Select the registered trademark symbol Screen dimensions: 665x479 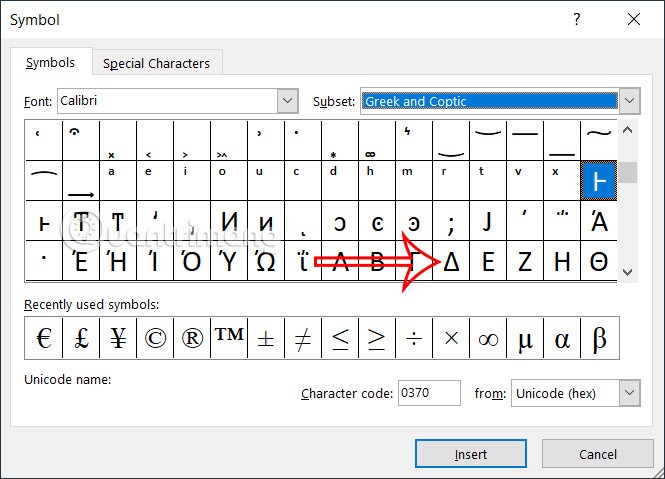tap(192, 338)
